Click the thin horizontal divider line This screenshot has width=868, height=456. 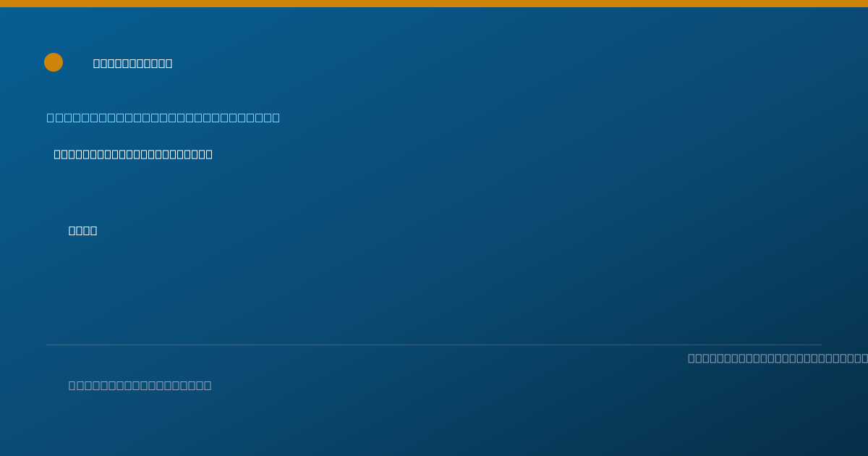[x=433, y=345]
